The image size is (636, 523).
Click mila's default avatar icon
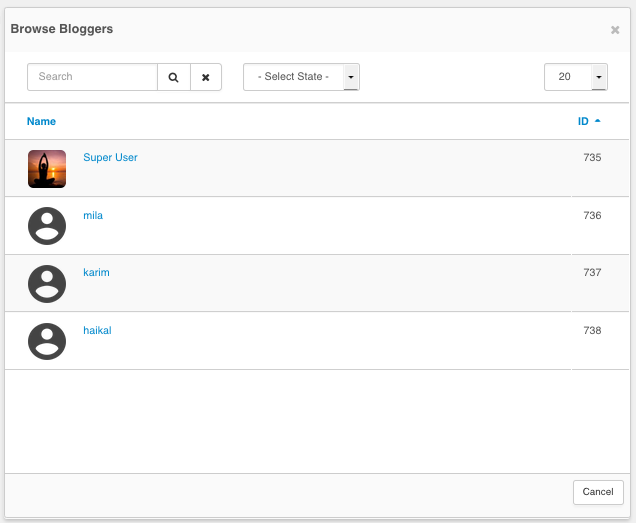tap(47, 226)
